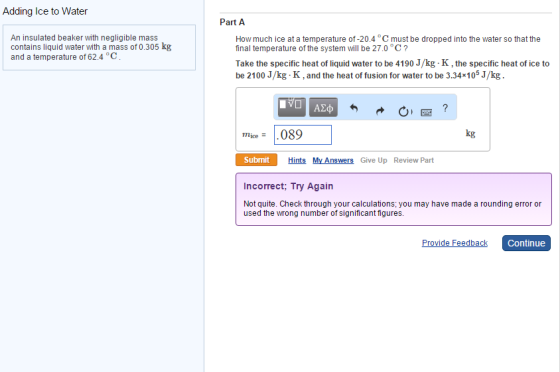Click the undo arrow icon
Viewport: 560px width, 372px height.
[x=354, y=108]
